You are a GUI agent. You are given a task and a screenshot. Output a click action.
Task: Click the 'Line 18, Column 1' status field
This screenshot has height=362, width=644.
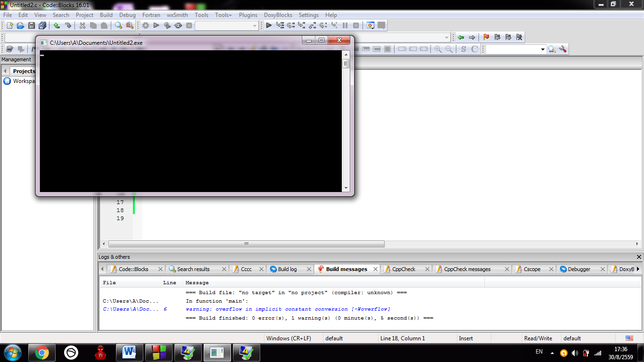[x=417, y=338]
